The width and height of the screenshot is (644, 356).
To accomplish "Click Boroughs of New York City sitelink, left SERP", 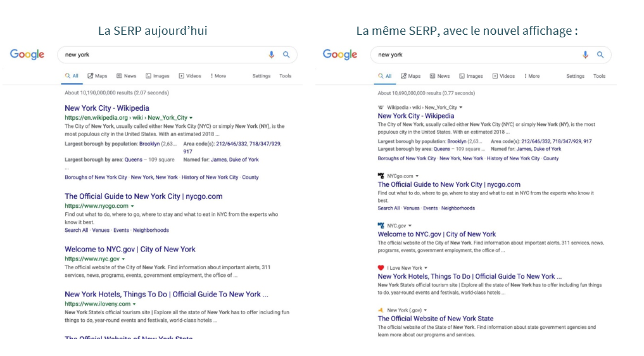I will tap(96, 177).
